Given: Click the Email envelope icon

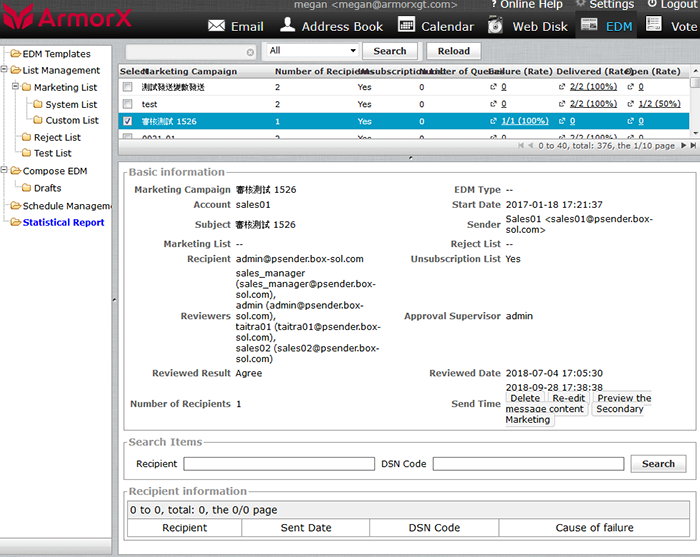Looking at the screenshot, I should click(216, 25).
